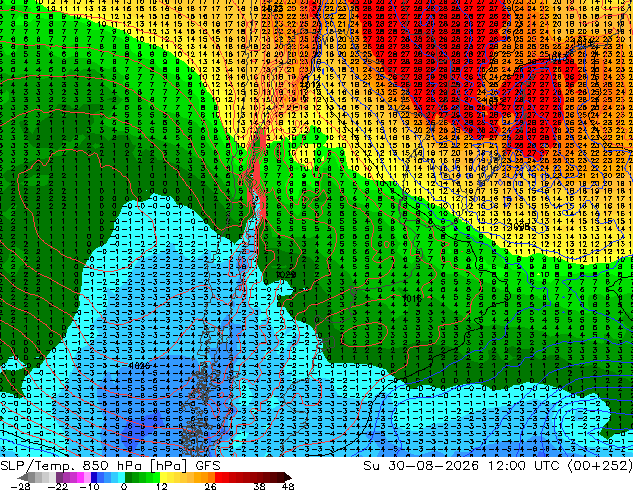Screen dimensions: 634x490
Task: Click the 38 label on the temperature legend
Action: tap(260, 486)
